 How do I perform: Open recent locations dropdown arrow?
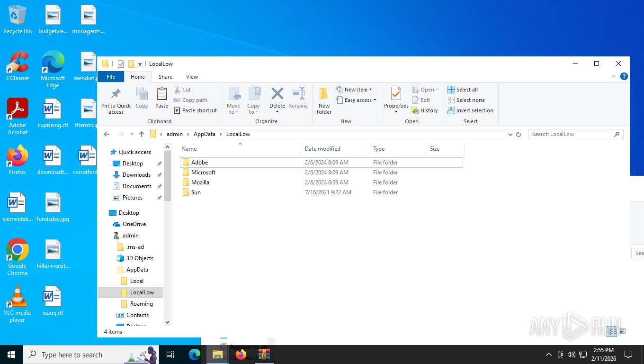(132, 134)
